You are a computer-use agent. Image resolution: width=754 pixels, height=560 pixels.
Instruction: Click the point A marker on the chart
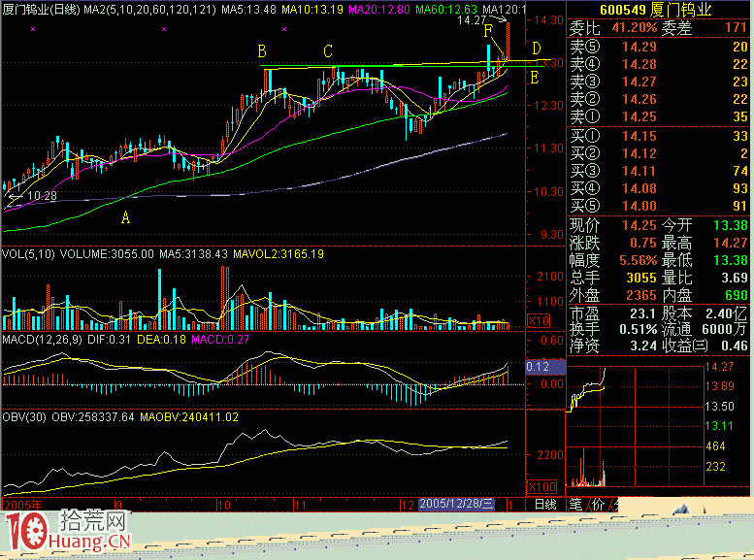(x=125, y=218)
